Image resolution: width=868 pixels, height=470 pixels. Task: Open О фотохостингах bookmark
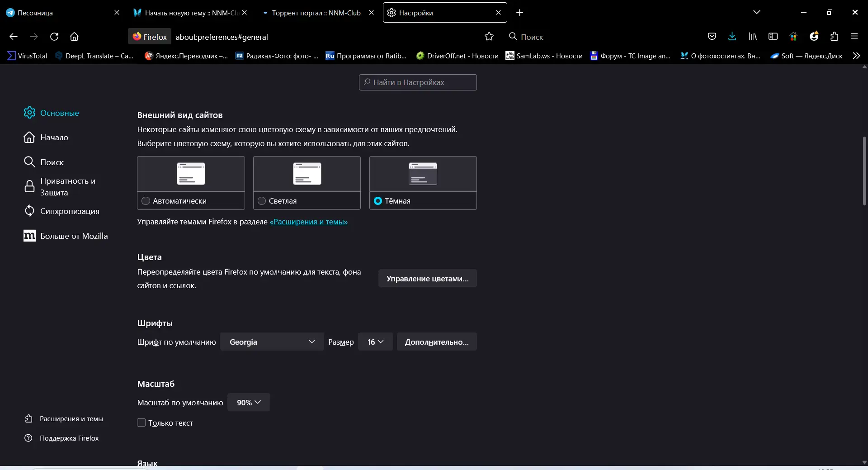pos(721,56)
